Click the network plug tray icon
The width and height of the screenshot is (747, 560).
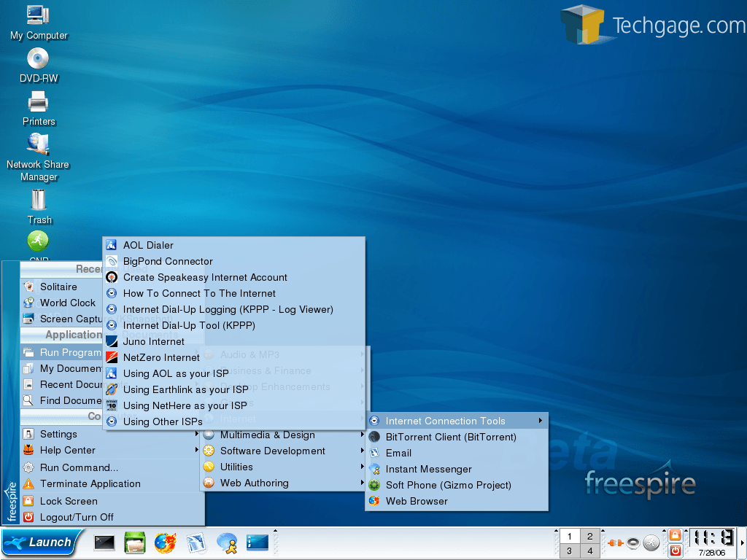pos(615,542)
